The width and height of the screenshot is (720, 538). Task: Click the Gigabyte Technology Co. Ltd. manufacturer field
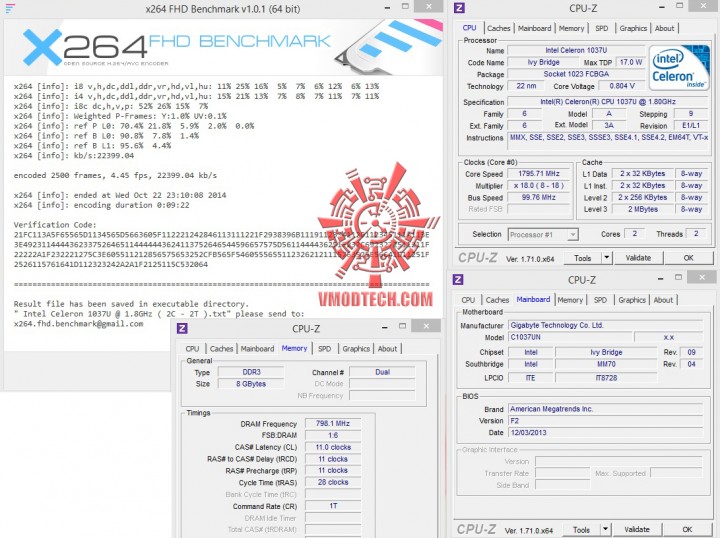606,325
